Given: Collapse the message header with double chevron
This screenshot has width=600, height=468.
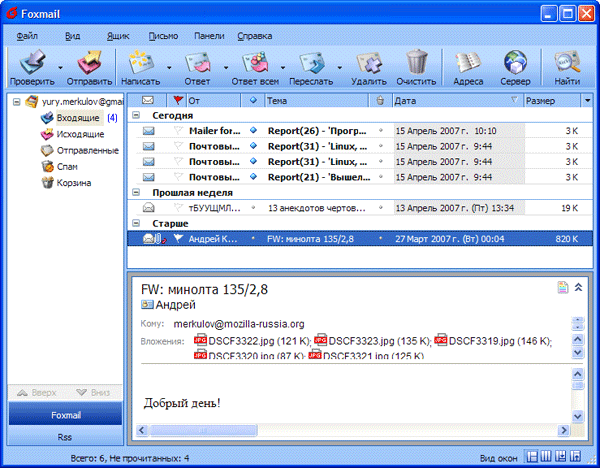Looking at the screenshot, I should 578,287.
